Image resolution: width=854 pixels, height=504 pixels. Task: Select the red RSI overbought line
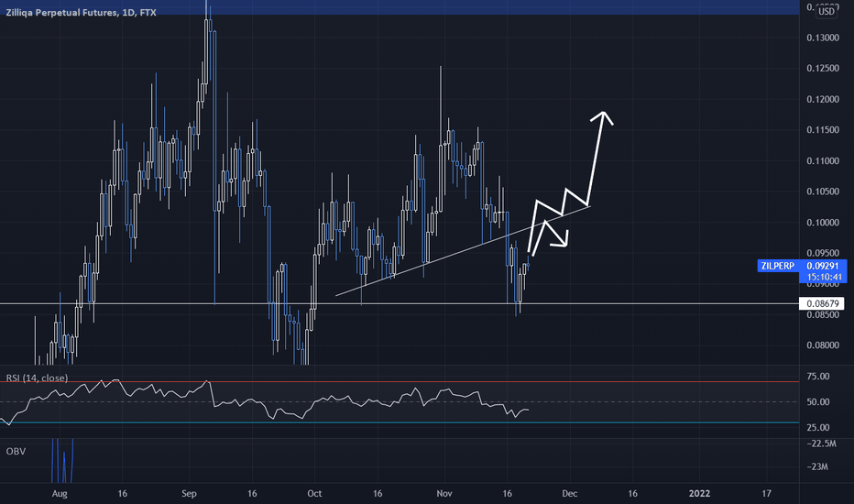400,381
